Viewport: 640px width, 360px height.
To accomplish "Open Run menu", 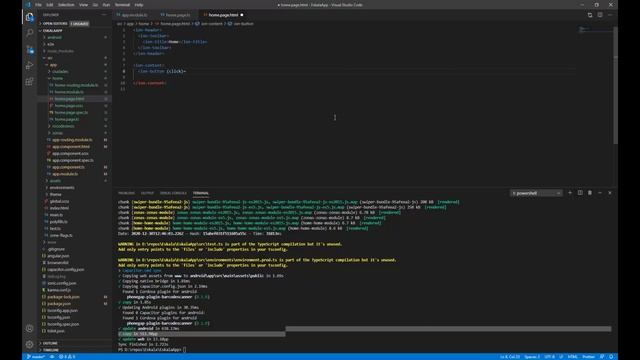I will click(x=106, y=5).
